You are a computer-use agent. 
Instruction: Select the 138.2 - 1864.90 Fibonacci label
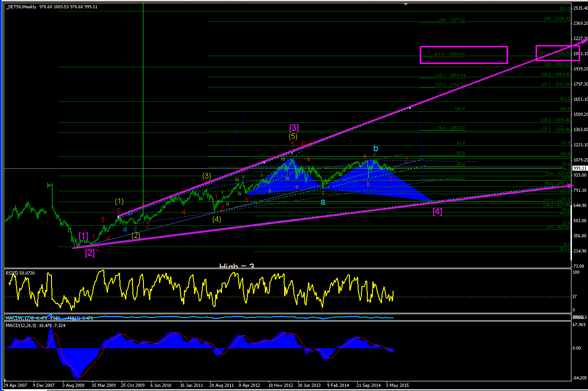(x=556, y=74)
